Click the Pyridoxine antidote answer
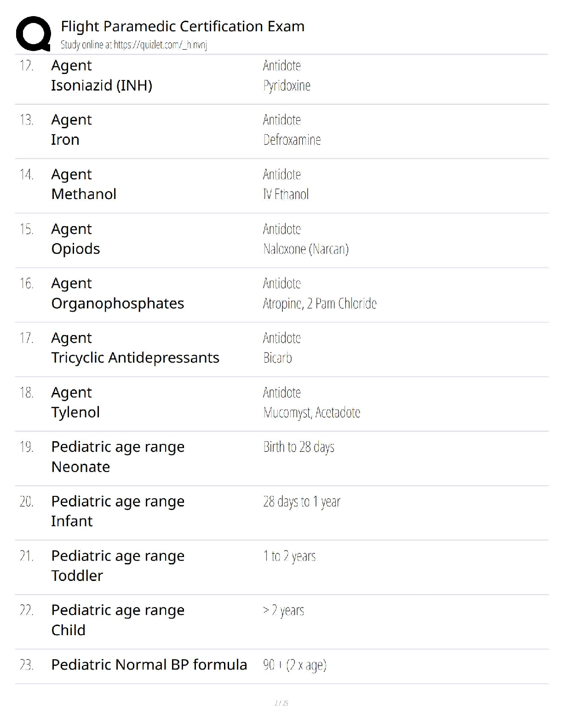 pyautogui.click(x=287, y=86)
